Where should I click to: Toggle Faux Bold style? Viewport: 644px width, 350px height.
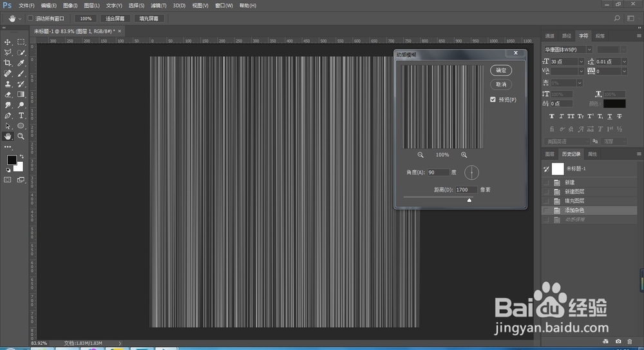coord(552,117)
